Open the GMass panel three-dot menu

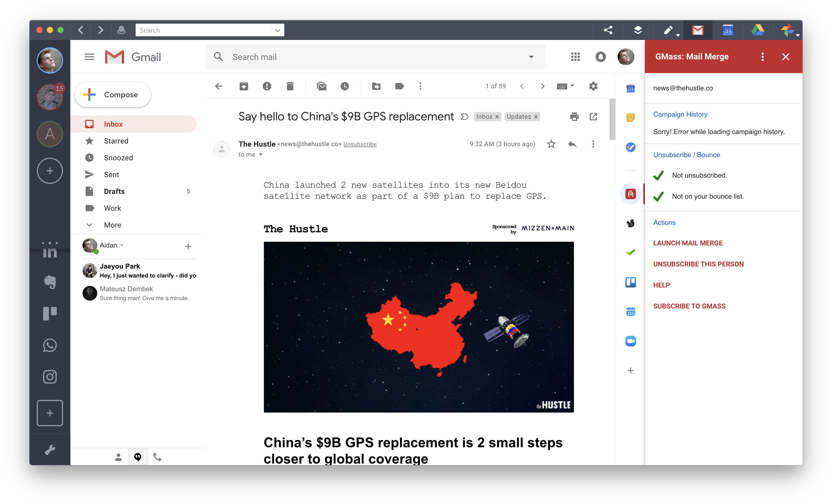[x=762, y=57]
